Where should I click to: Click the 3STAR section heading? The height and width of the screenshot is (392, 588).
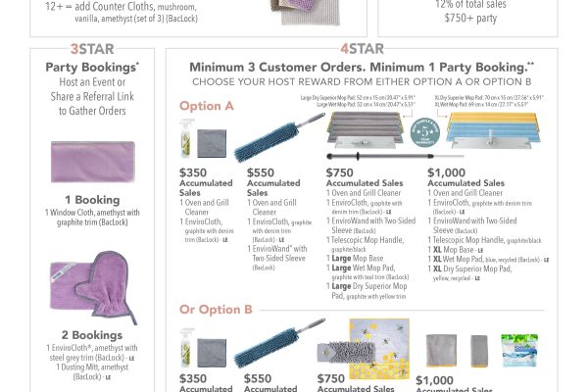(92, 49)
